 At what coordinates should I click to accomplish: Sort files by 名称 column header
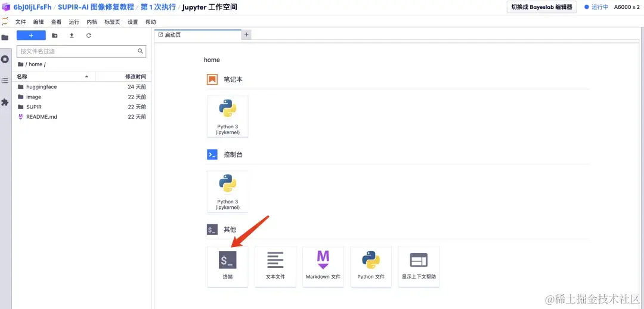54,77
